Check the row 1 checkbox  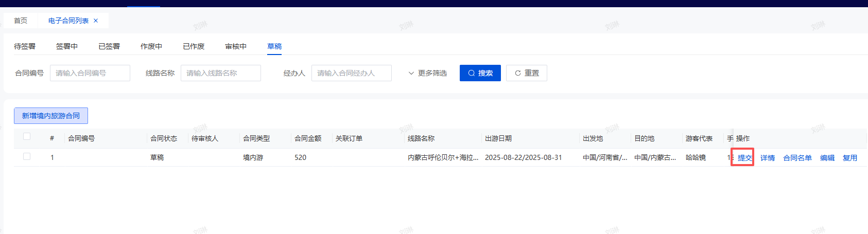coord(27,156)
